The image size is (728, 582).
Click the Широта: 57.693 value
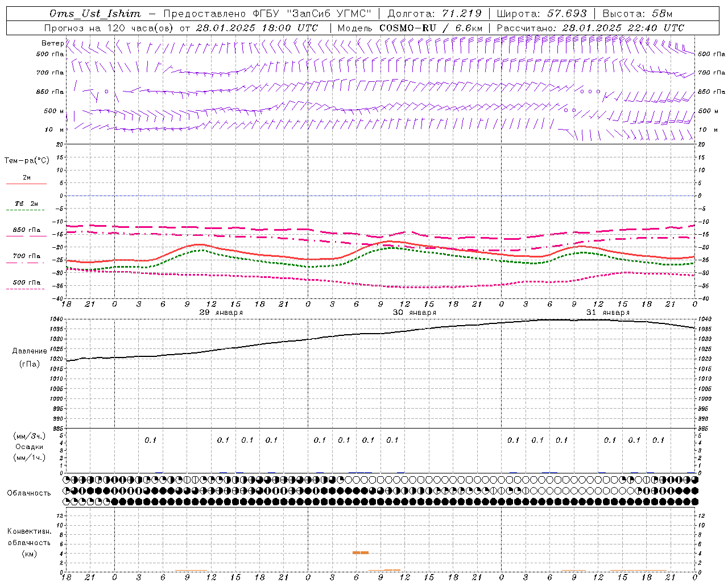click(542, 14)
